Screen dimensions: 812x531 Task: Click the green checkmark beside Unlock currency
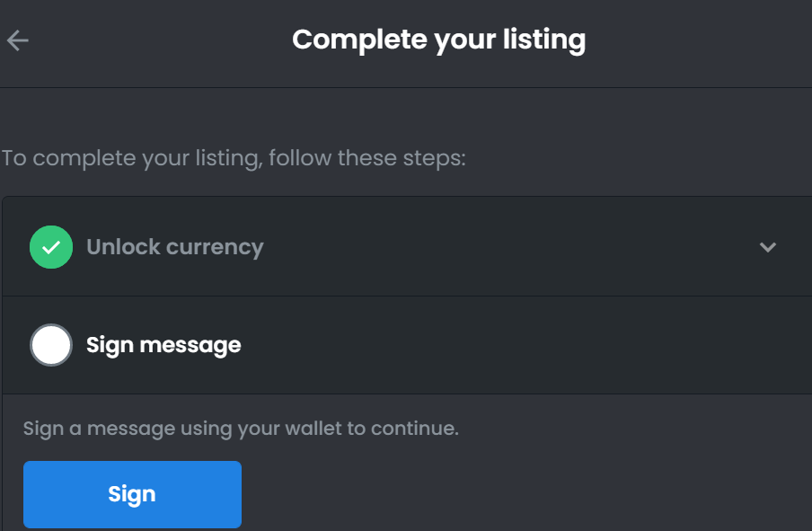tap(50, 247)
